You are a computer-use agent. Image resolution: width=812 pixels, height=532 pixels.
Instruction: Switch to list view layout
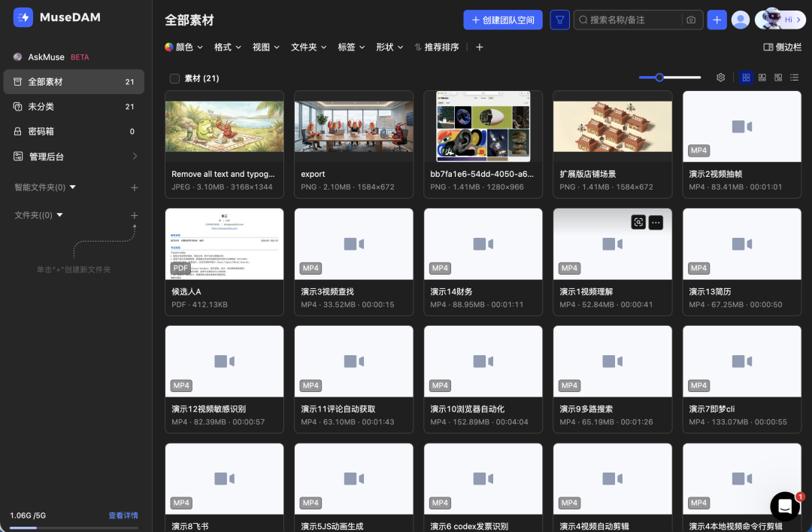(795, 77)
